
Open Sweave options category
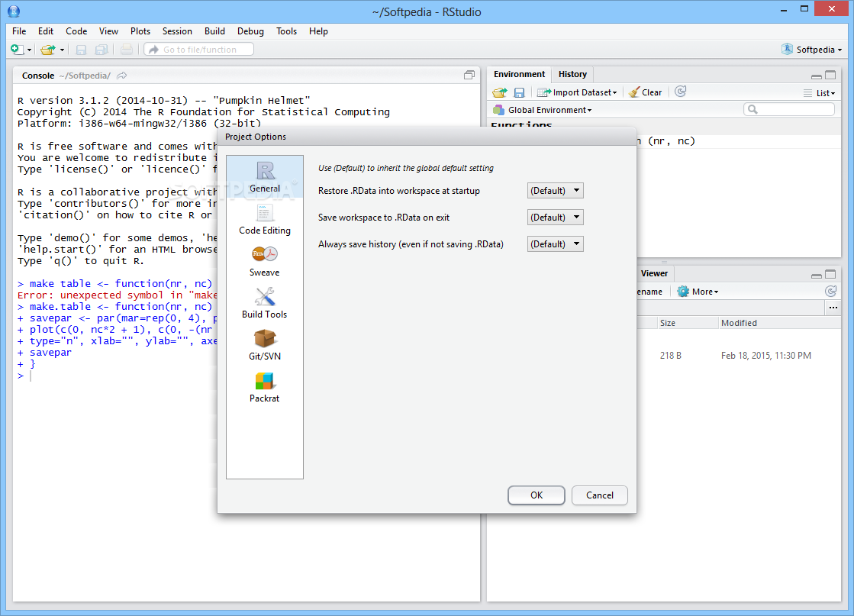coord(265,261)
